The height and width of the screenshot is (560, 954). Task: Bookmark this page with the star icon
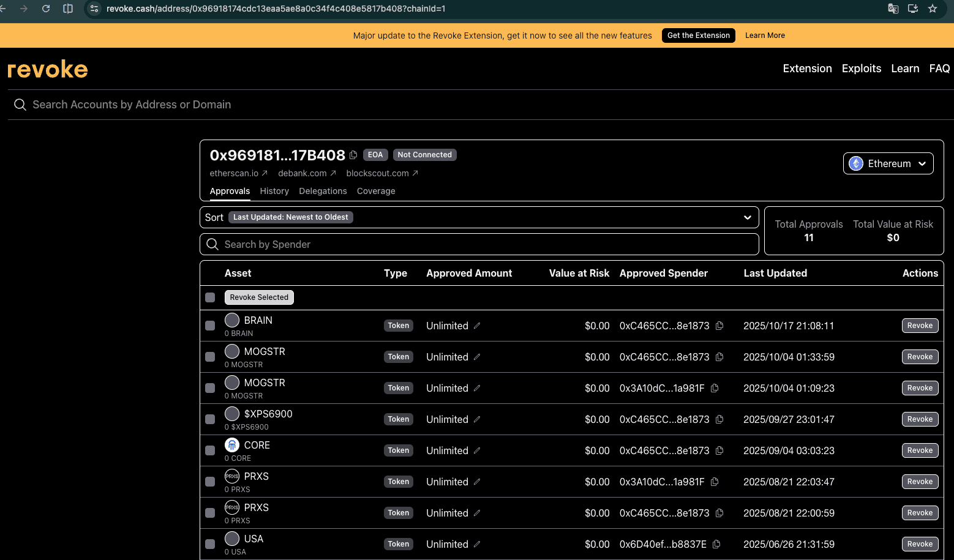933,9
